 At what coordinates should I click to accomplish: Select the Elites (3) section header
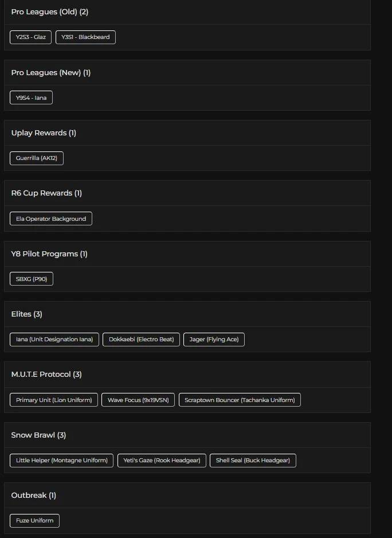(x=27, y=314)
